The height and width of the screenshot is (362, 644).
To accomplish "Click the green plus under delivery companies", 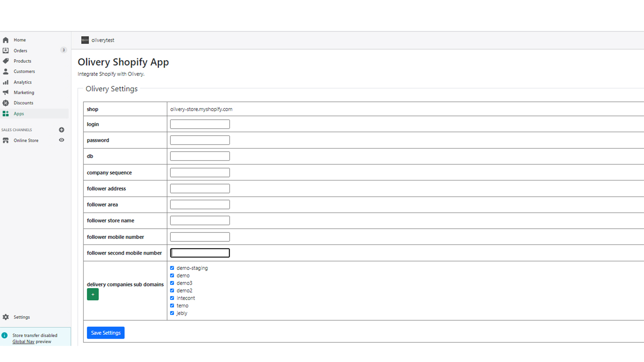I will click(x=93, y=294).
